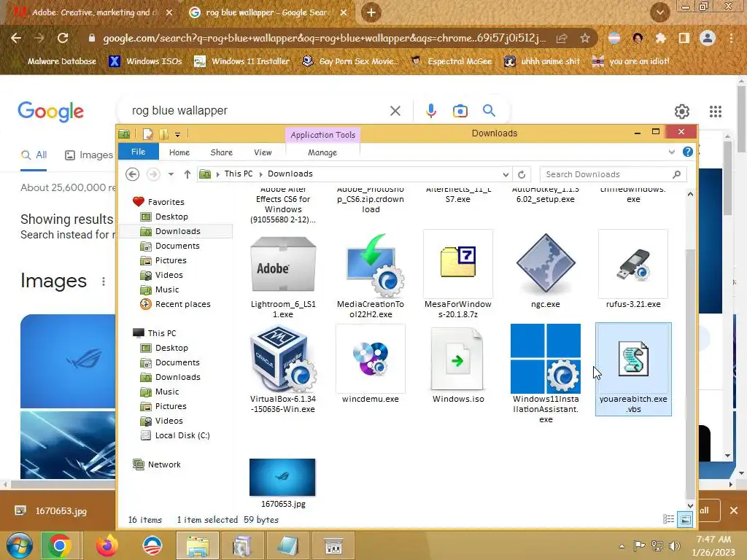This screenshot has width=747, height=560.
Task: Open Windows ISOs bookmark
Action: click(145, 61)
